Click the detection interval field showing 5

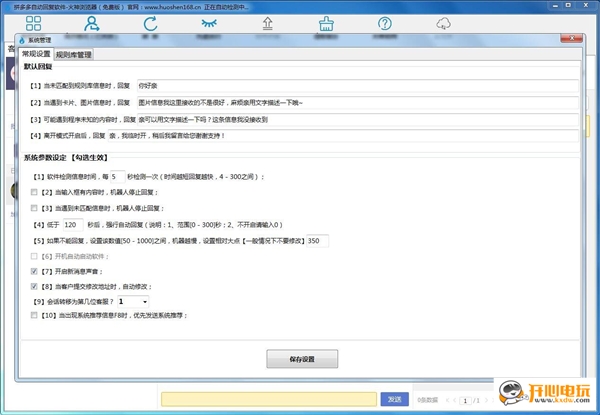click(117, 177)
